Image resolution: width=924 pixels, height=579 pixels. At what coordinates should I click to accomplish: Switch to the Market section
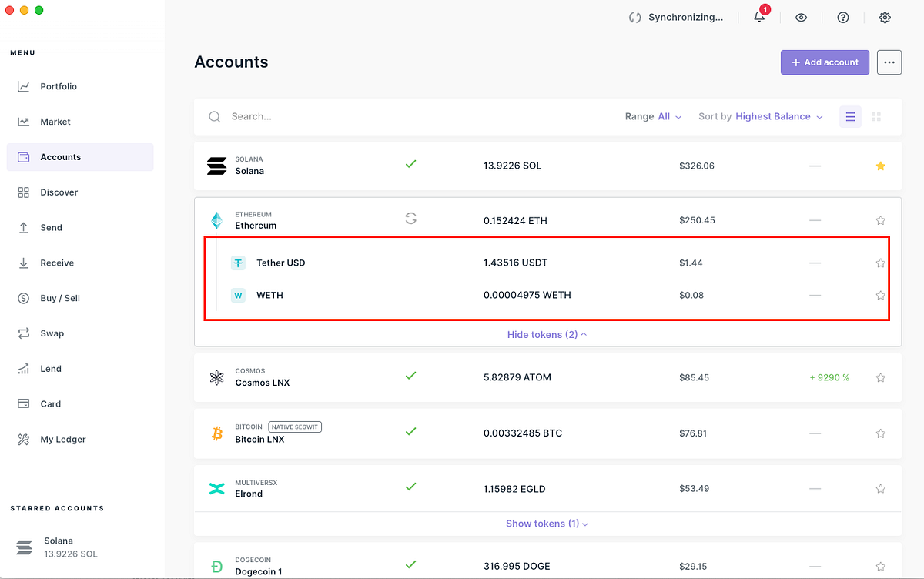pyautogui.click(x=22, y=122)
